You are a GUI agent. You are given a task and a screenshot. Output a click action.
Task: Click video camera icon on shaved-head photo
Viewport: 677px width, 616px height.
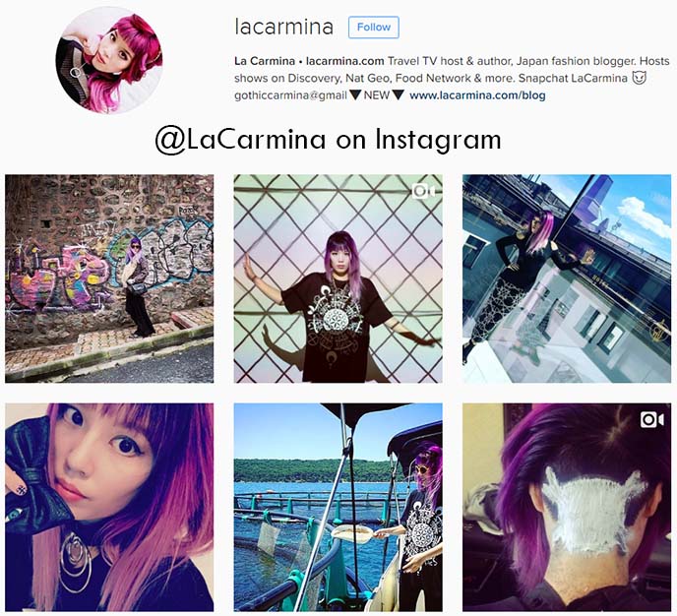pyautogui.click(x=652, y=419)
